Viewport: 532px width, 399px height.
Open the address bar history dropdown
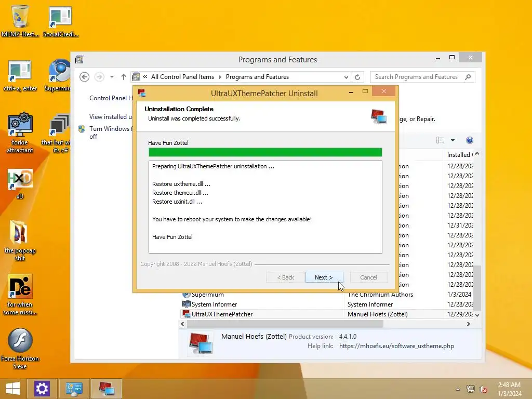pyautogui.click(x=346, y=77)
